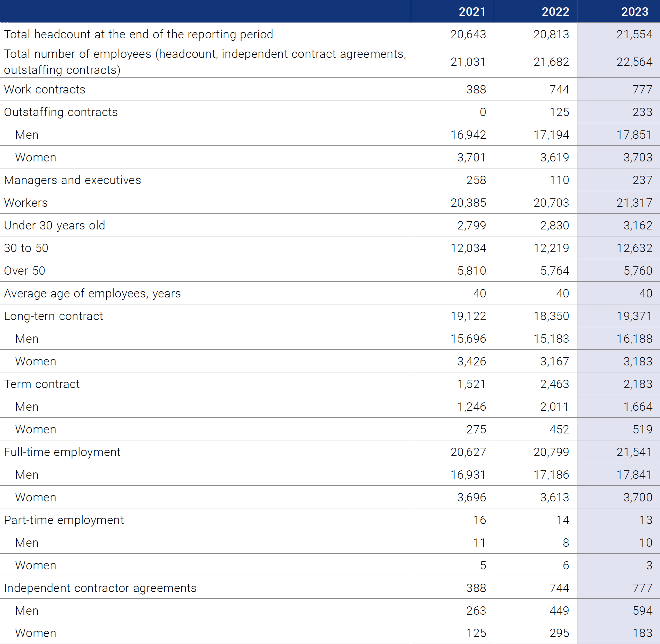
Task: Click the value 17,186 for Men
Action: 551,475
